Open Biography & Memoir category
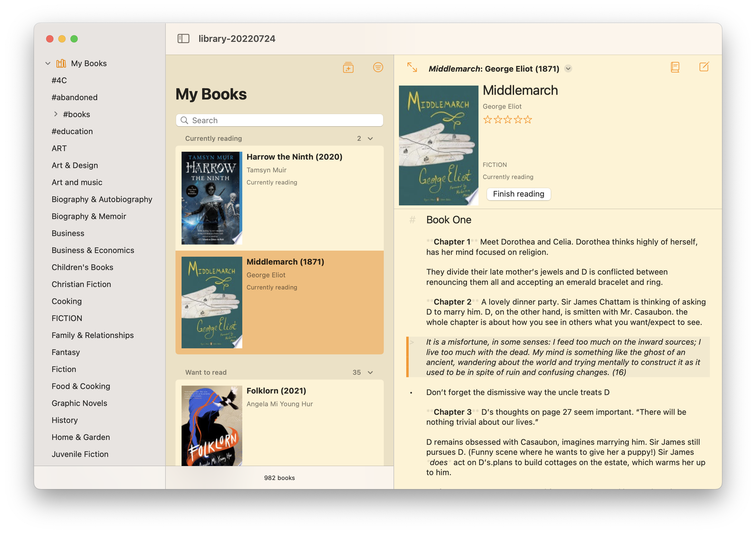756x534 pixels. pyautogui.click(x=89, y=216)
